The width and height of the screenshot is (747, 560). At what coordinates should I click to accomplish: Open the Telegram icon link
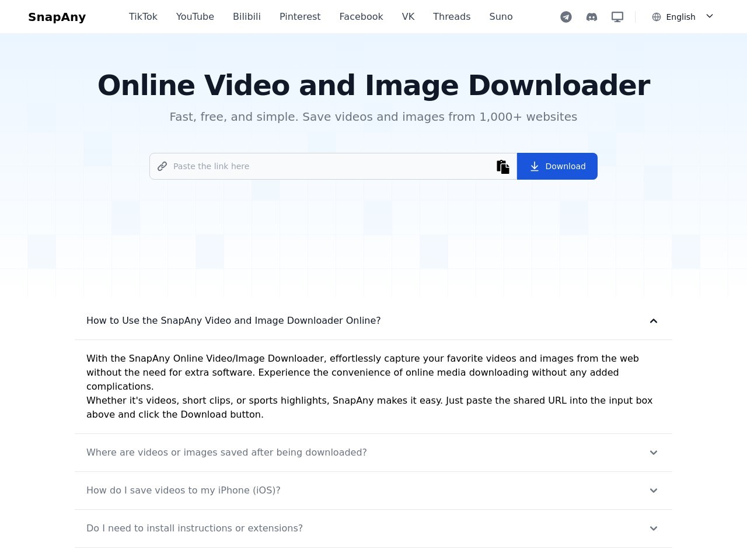click(x=566, y=17)
